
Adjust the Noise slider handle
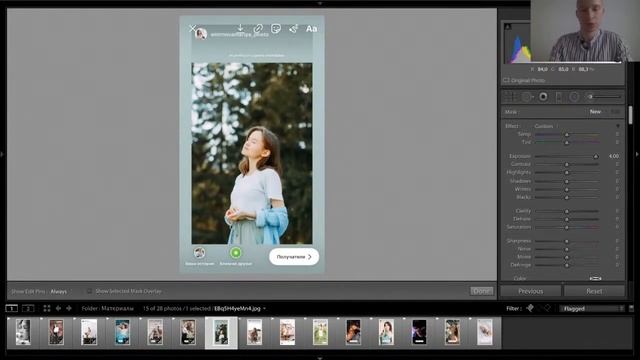567,249
